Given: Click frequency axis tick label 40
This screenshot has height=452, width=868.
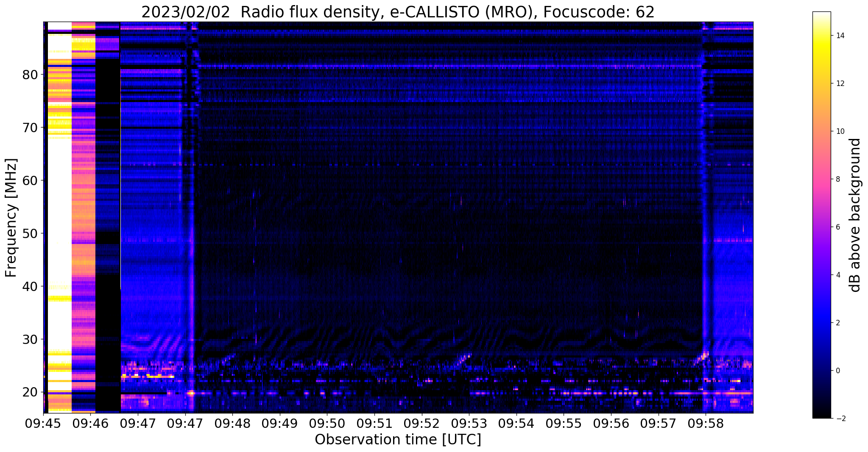Looking at the screenshot, I should point(30,286).
